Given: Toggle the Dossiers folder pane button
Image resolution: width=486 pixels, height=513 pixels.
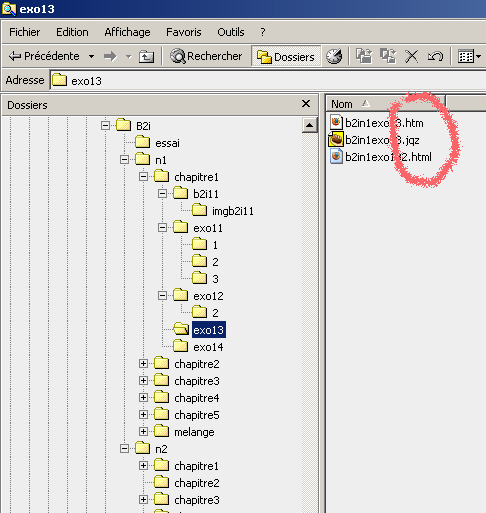Looking at the screenshot, I should tap(286, 56).
